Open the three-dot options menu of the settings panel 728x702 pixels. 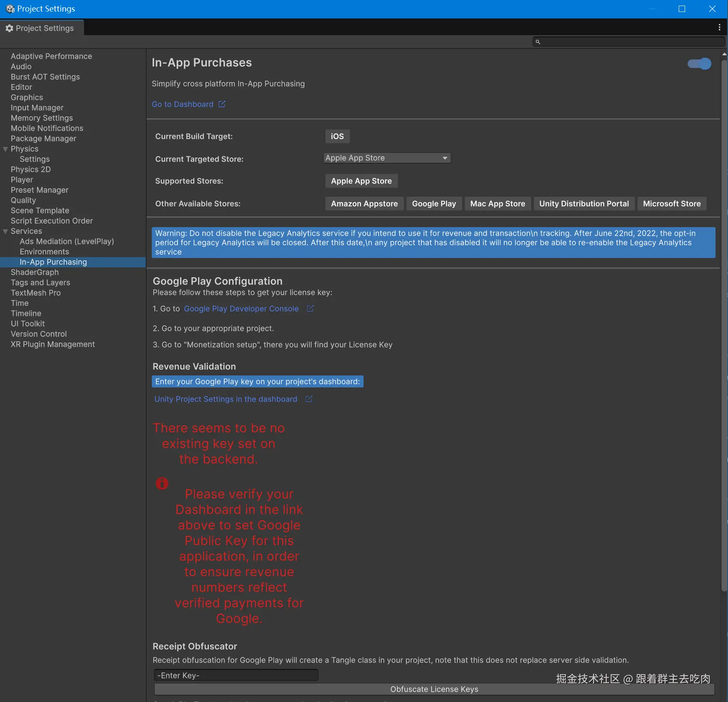pos(719,27)
